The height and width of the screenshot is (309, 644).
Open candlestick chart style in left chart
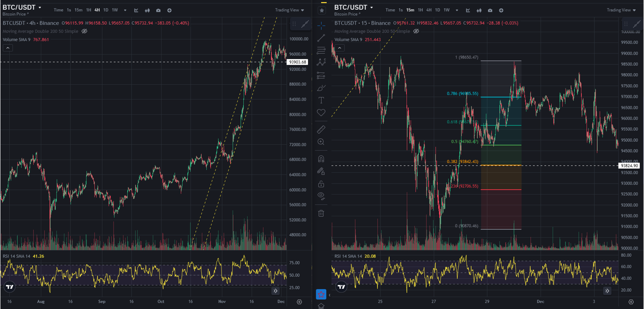pos(147,10)
